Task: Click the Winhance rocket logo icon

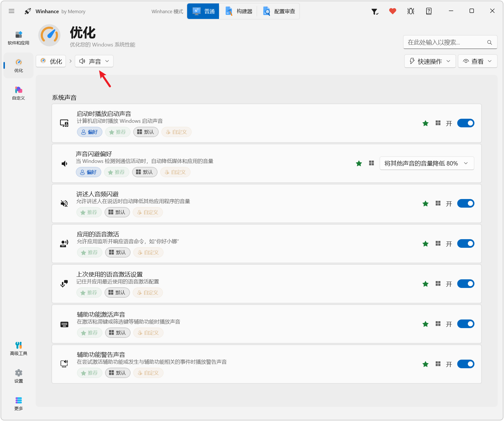Action: tap(28, 11)
